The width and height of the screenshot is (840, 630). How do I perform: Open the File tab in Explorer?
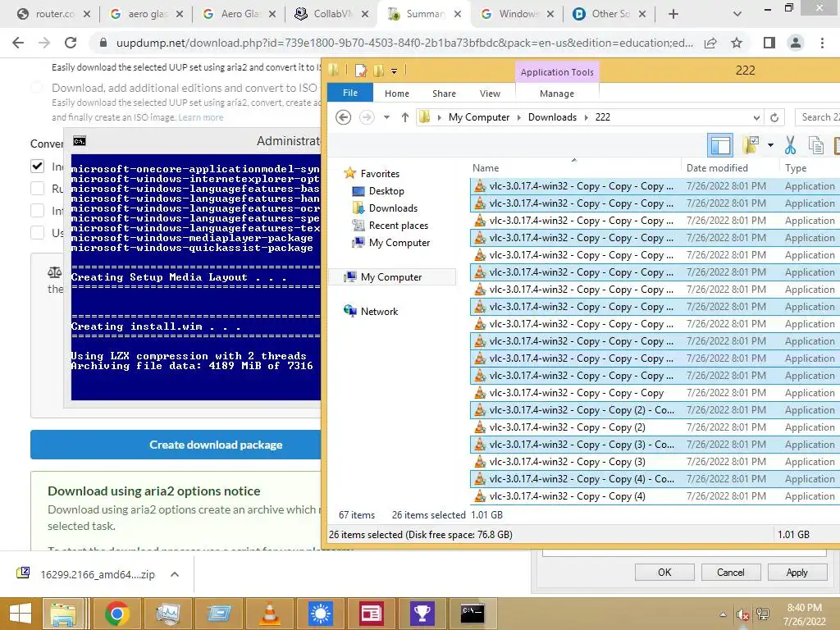tap(349, 93)
